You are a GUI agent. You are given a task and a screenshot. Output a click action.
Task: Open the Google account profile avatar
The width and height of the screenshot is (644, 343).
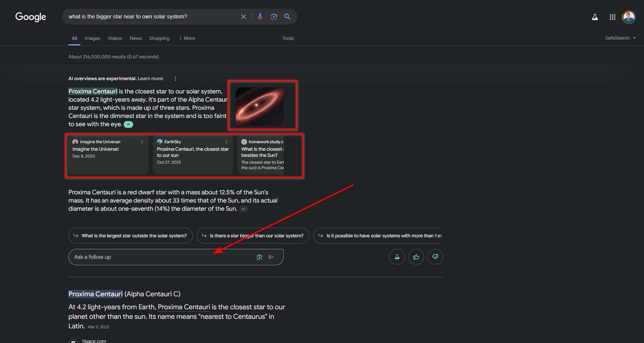point(629,17)
